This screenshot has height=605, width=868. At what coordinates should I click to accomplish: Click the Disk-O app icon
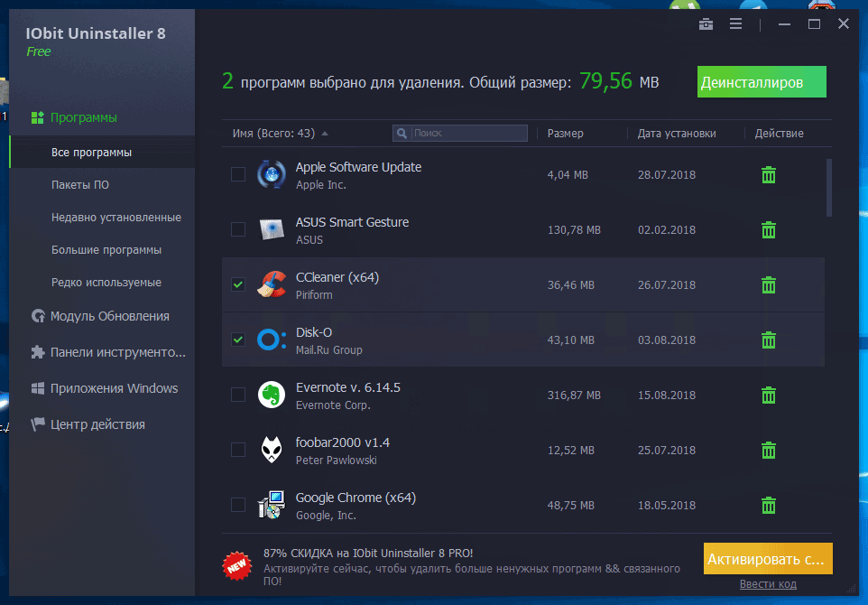pos(272,340)
